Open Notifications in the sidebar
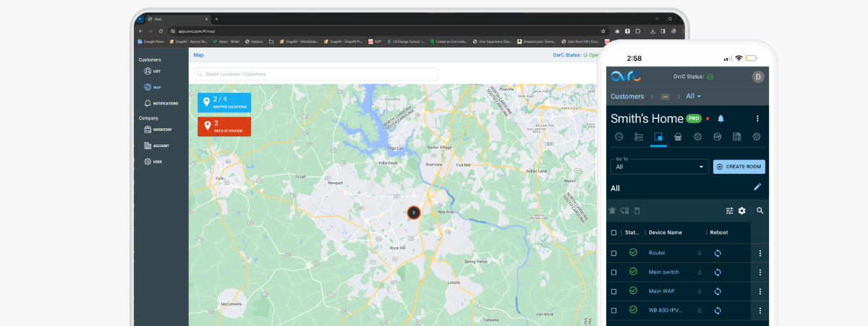This screenshot has height=326, width=868. (161, 104)
